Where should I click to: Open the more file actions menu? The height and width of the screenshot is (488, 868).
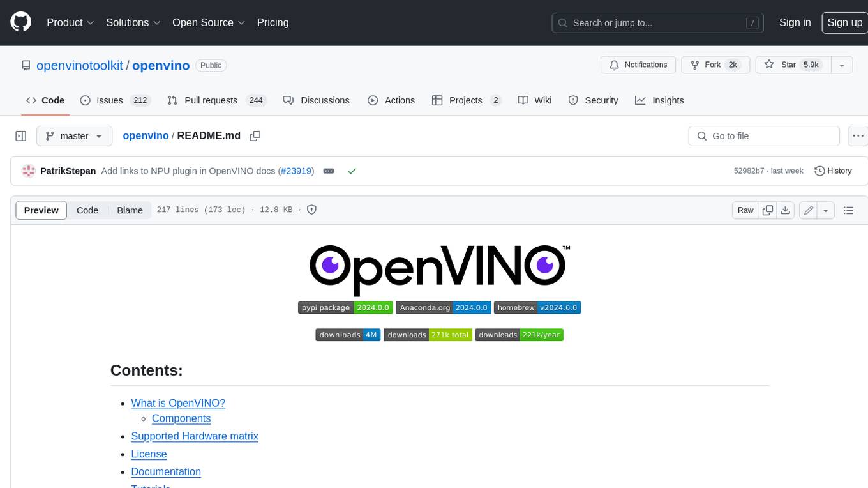tap(858, 136)
